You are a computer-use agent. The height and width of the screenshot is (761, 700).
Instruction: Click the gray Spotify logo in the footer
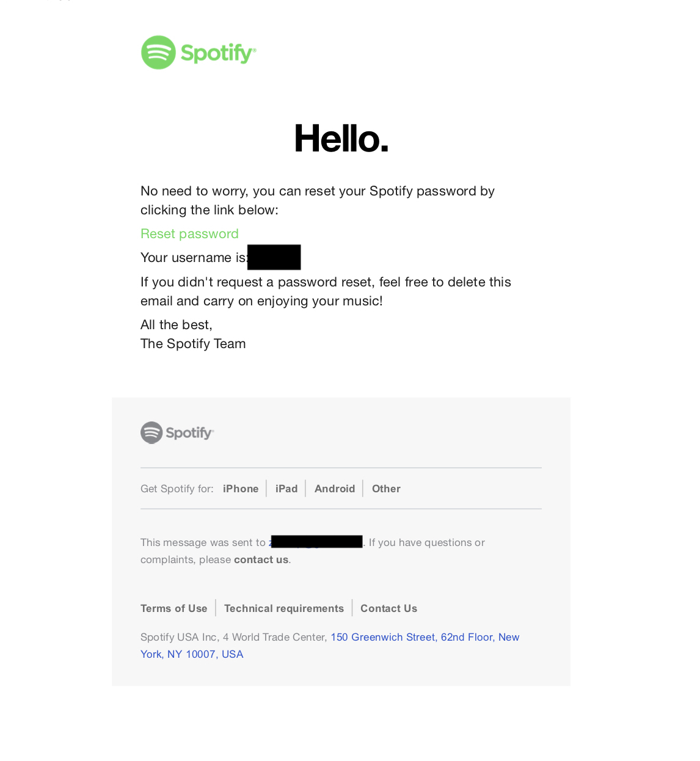click(177, 432)
